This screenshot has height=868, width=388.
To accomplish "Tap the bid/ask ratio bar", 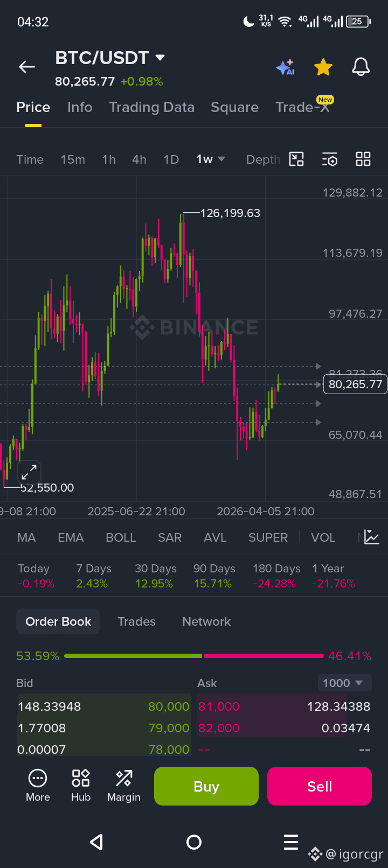I will click(194, 656).
